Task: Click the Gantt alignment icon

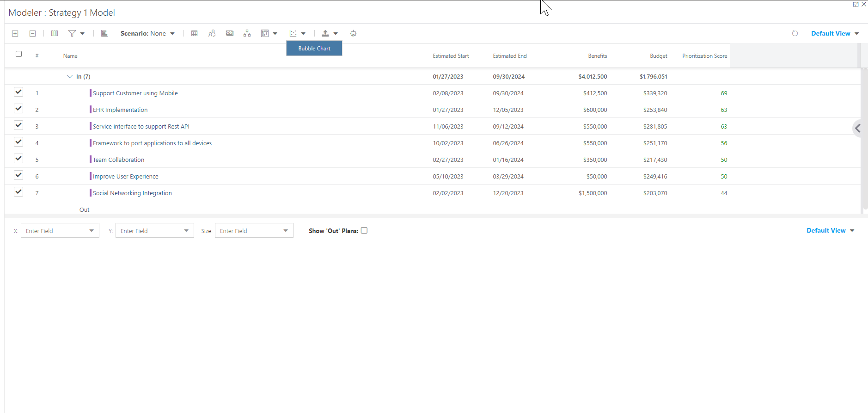Action: click(x=104, y=33)
